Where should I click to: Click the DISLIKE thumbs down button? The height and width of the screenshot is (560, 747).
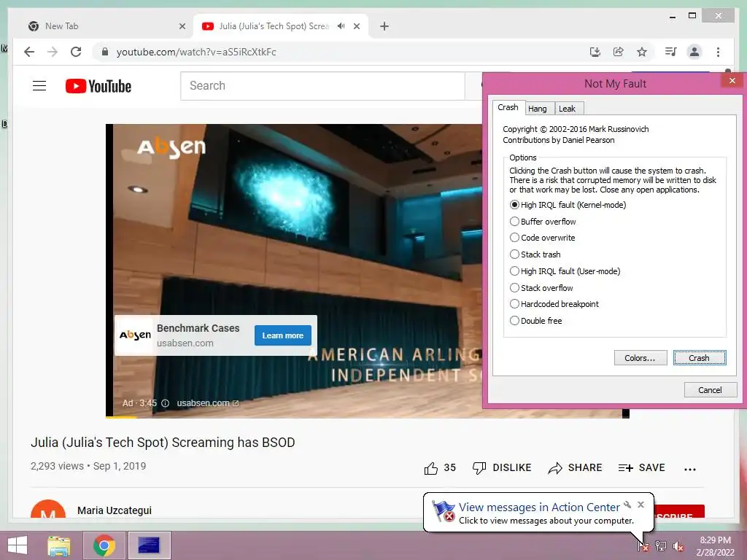click(x=502, y=467)
